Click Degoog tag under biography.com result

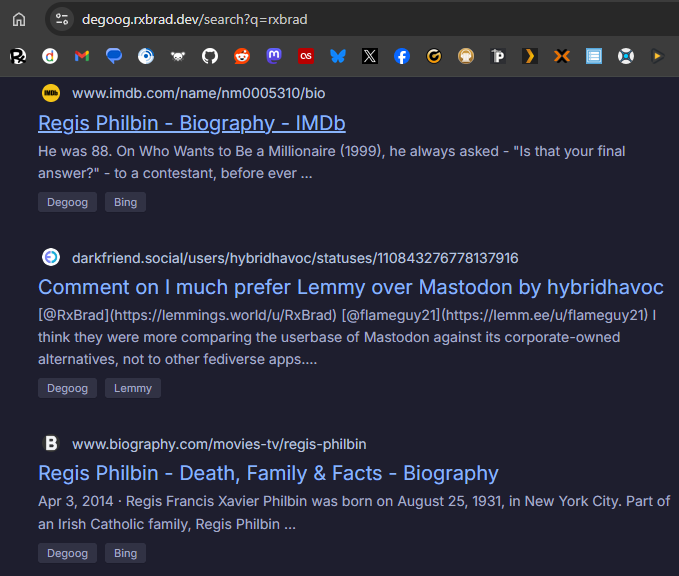[68, 553]
